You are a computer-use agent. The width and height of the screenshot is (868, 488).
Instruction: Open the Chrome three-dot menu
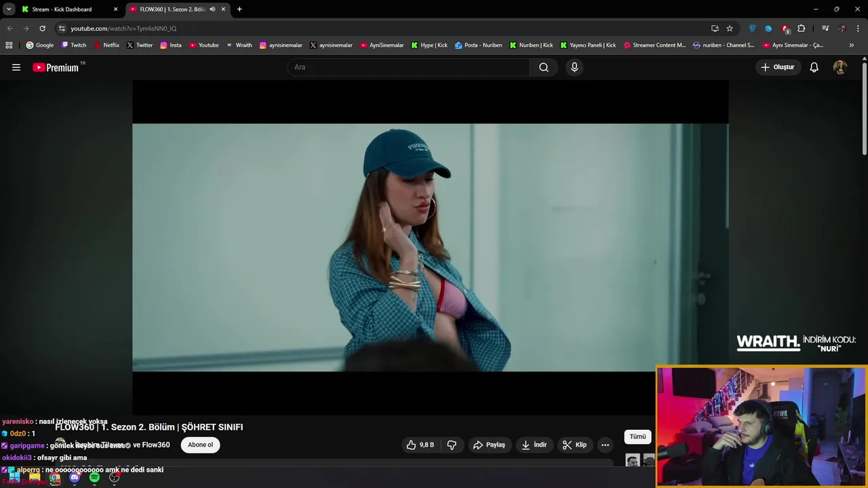coord(859,28)
